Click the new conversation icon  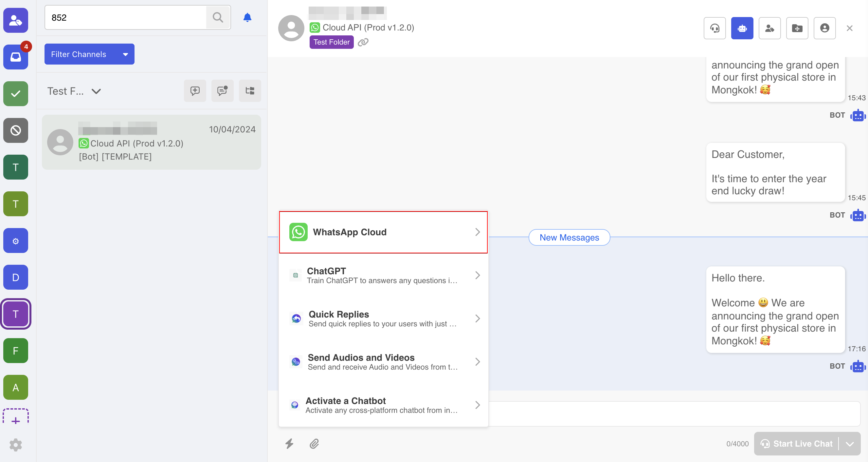coord(195,91)
